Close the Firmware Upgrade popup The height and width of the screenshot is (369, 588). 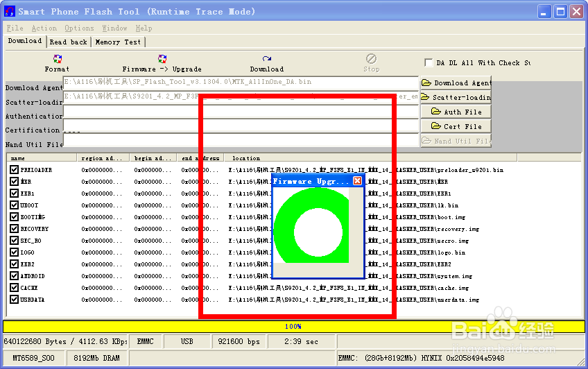357,181
